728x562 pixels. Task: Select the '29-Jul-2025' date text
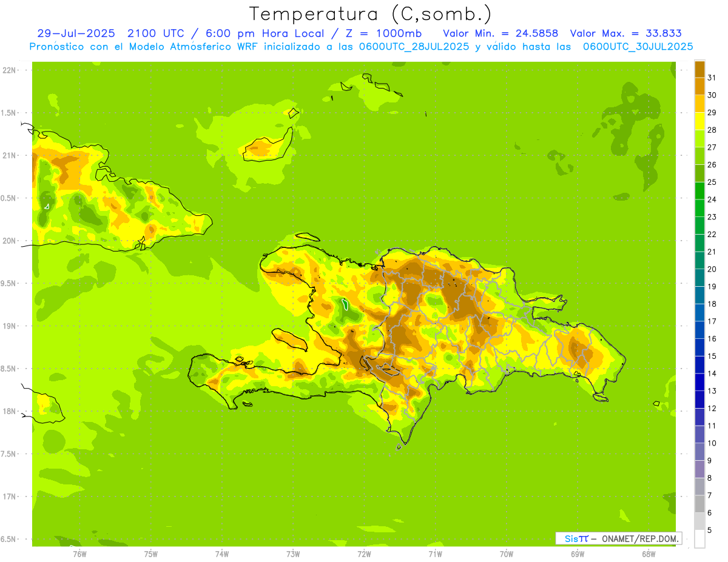coord(76,33)
